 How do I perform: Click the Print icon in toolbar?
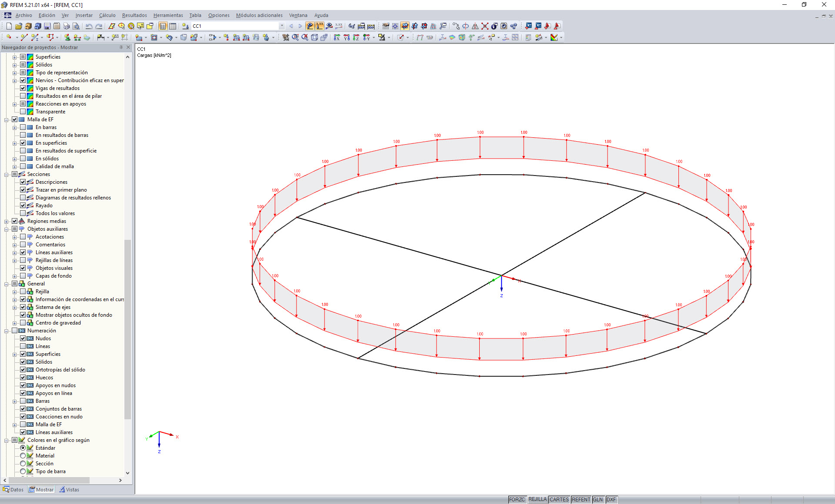[66, 26]
